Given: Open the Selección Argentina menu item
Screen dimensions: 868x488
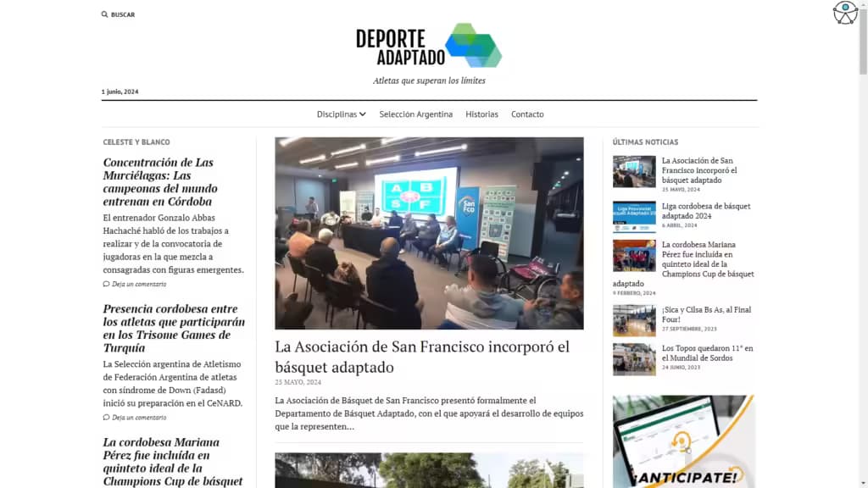Looking at the screenshot, I should click(415, 114).
